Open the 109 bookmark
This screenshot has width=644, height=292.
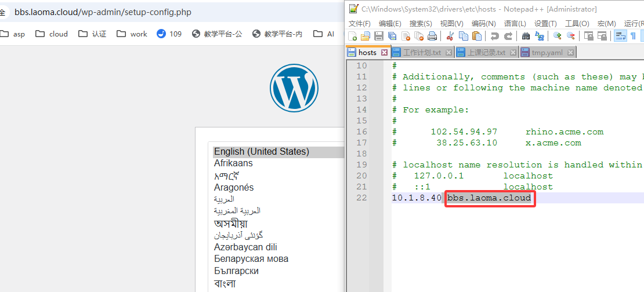click(169, 34)
